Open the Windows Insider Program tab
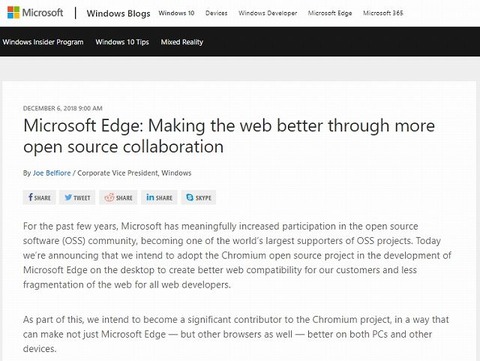Viewport: 480px width, 361px height. [43, 42]
